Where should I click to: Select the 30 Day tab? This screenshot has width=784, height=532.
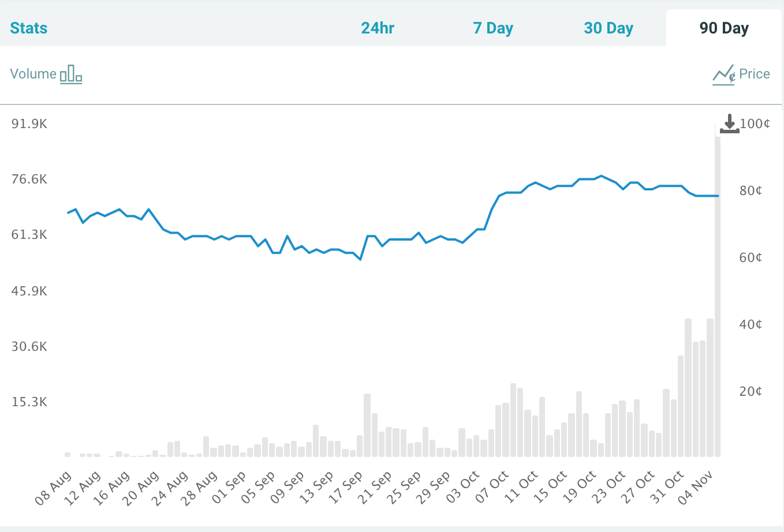[x=608, y=28]
